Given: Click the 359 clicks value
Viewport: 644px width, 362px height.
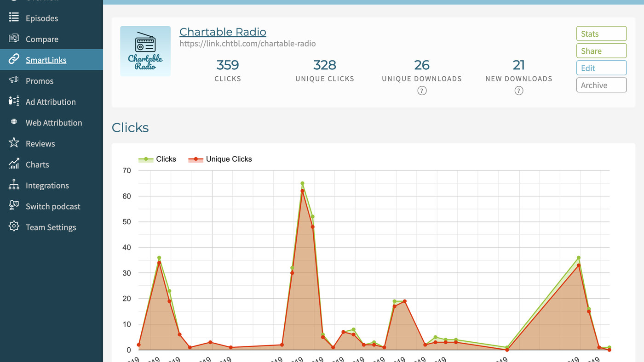Looking at the screenshot, I should click(x=228, y=65).
